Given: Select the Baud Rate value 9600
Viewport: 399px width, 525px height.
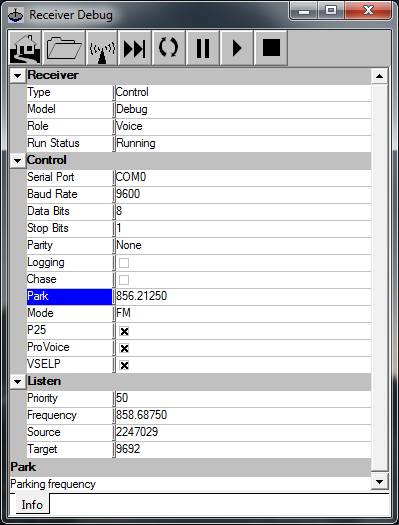Looking at the screenshot, I should pos(128,194).
